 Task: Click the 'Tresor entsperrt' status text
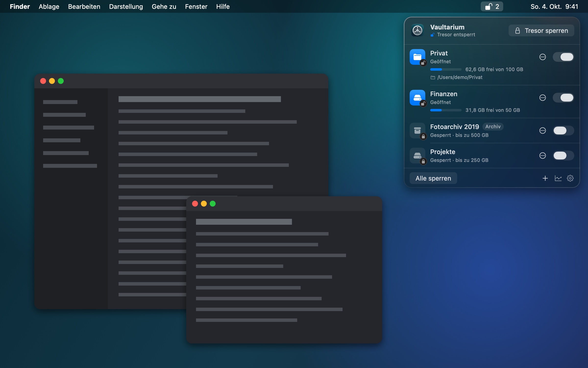tap(456, 35)
